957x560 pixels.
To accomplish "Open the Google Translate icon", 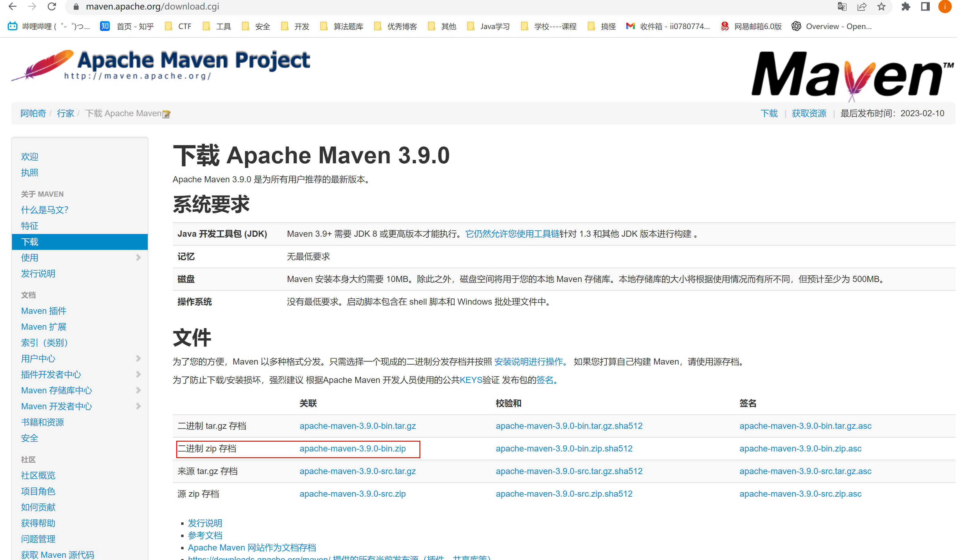I will 842,7.
